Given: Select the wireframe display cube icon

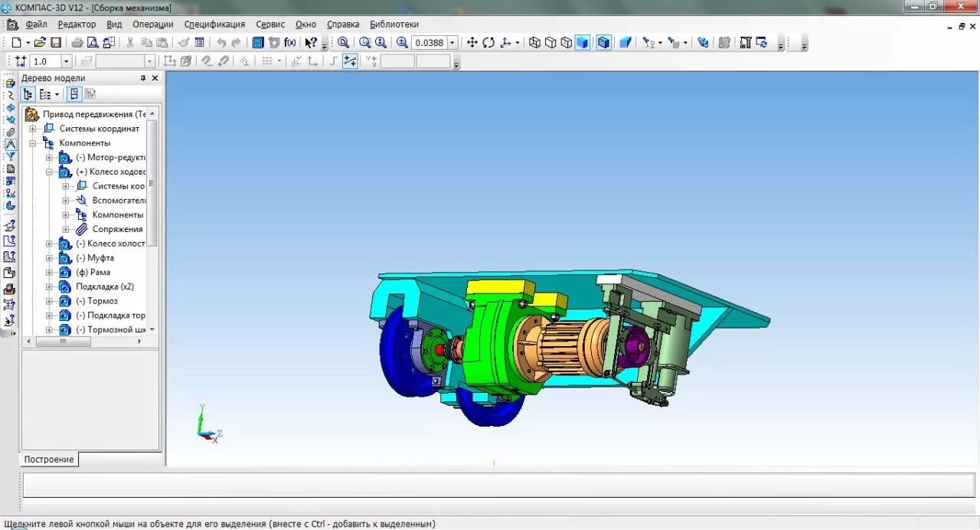Looking at the screenshot, I should (x=535, y=43).
